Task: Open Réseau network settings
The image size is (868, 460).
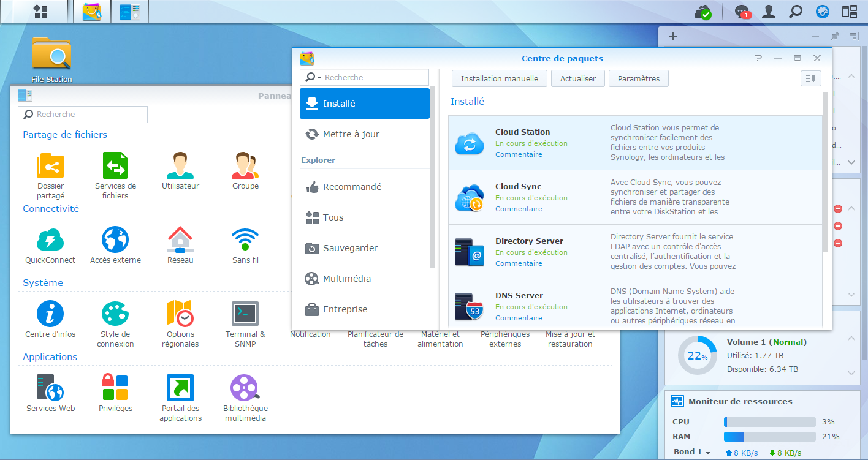Action: pos(180,246)
